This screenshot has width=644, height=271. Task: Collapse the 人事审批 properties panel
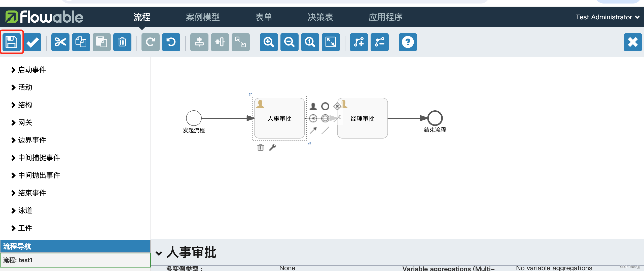click(159, 253)
